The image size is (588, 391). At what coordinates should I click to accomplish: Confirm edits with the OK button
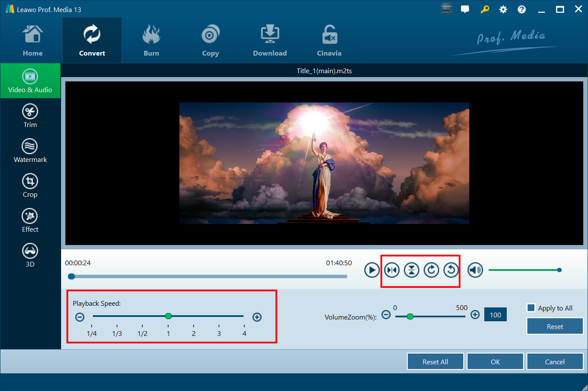point(495,362)
